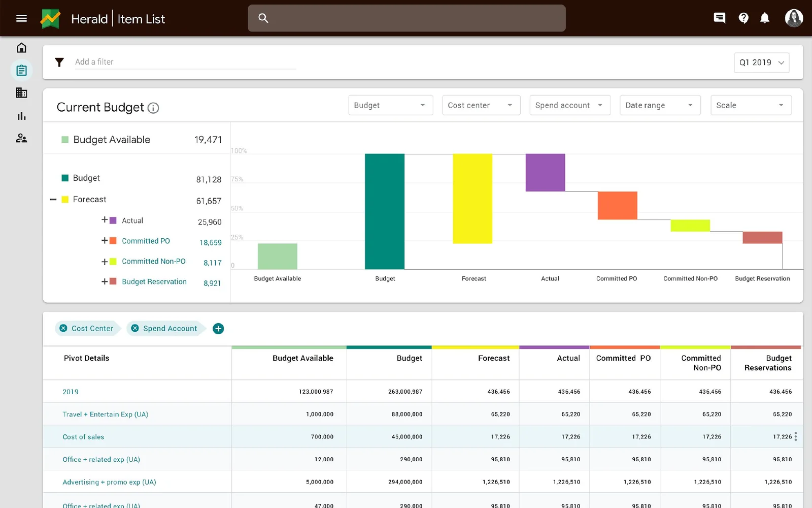Click the teal Budget bar in chart
The height and width of the screenshot is (508, 812).
pos(385,211)
